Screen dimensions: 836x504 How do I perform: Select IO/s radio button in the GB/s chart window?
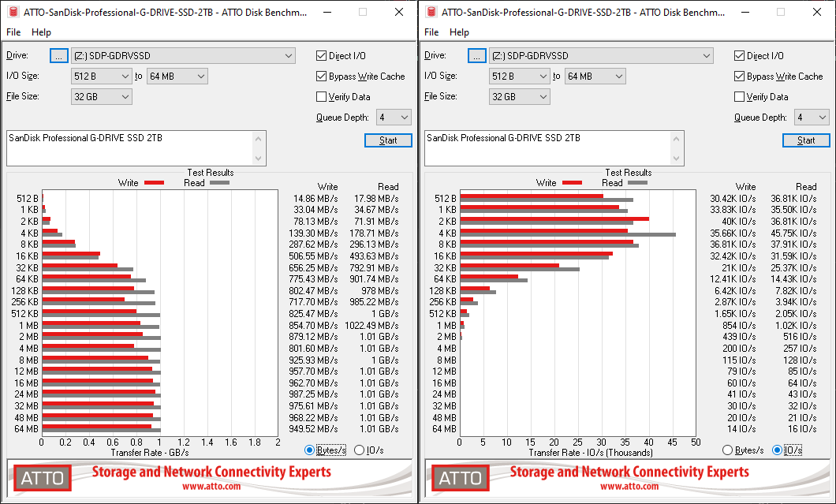pyautogui.click(x=360, y=450)
